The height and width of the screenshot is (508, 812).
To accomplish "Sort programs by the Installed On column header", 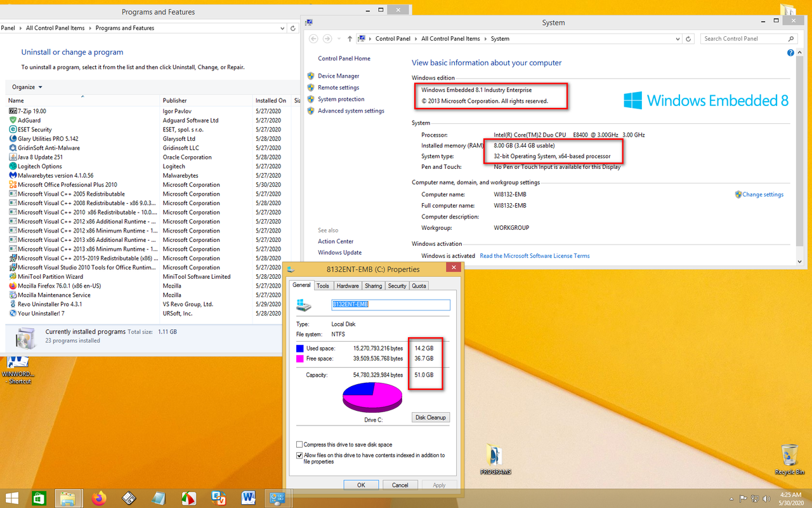I will click(271, 100).
